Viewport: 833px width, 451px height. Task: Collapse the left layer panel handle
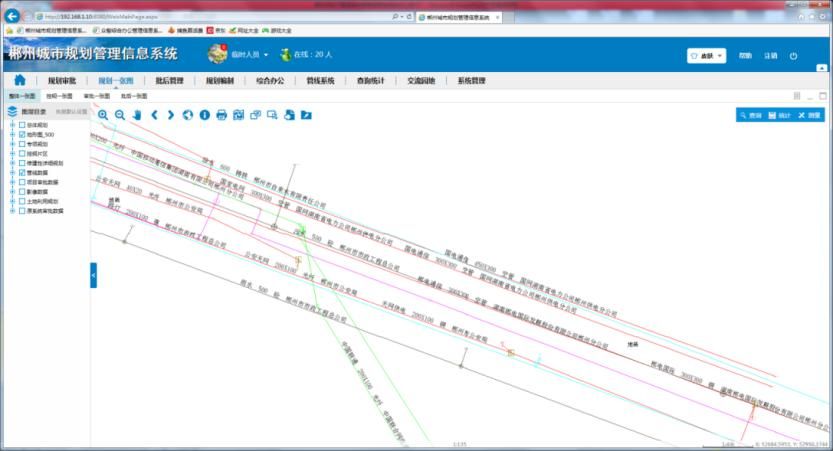coord(93,273)
